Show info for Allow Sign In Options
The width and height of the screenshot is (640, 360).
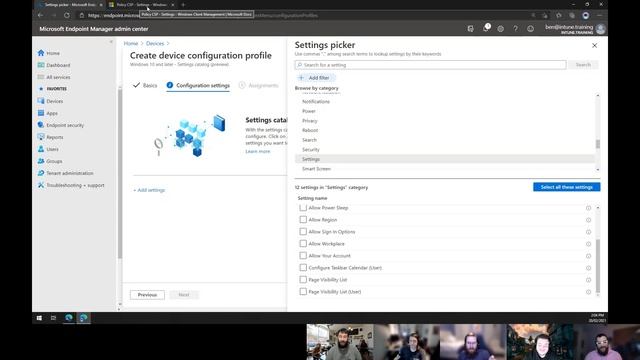588,232
